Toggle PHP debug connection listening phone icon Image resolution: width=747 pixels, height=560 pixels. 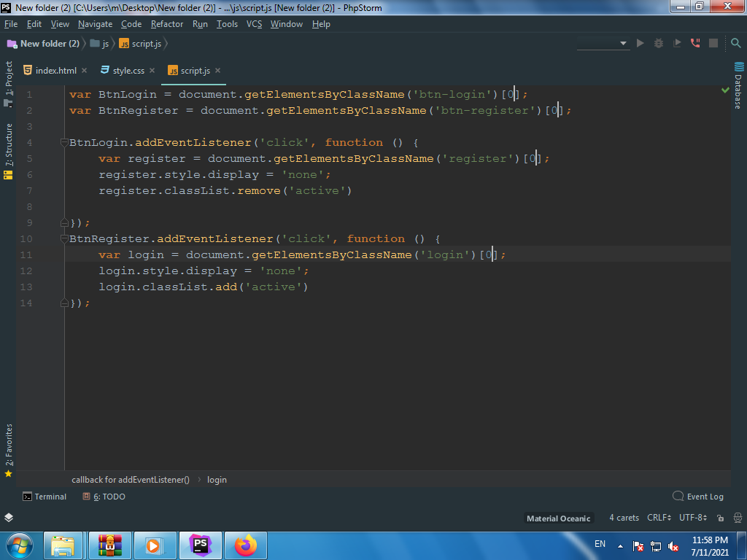coord(695,43)
